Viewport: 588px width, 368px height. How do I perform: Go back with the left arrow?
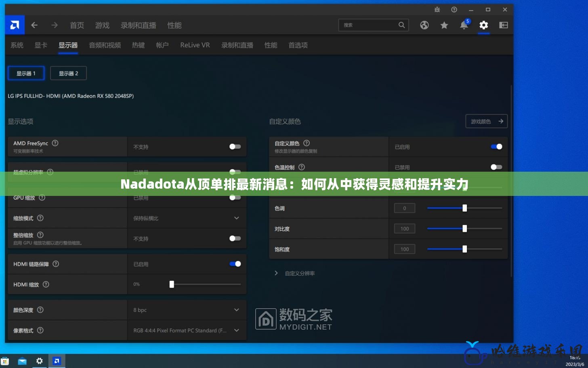pos(34,25)
